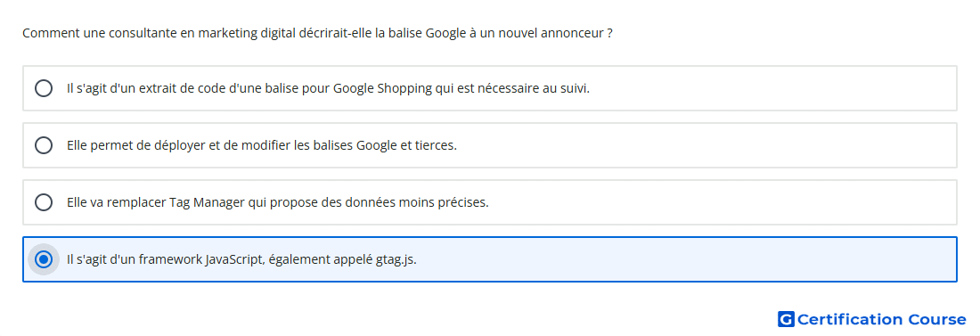Click empty area of the third answer card

click(719, 202)
